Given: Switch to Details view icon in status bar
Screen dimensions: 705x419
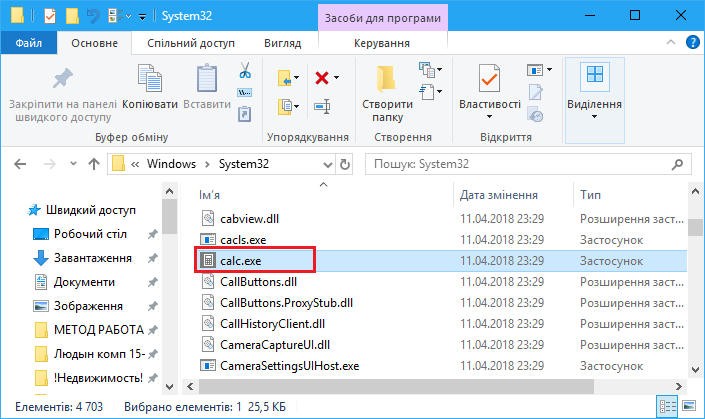Looking at the screenshot, I should 668,407.
